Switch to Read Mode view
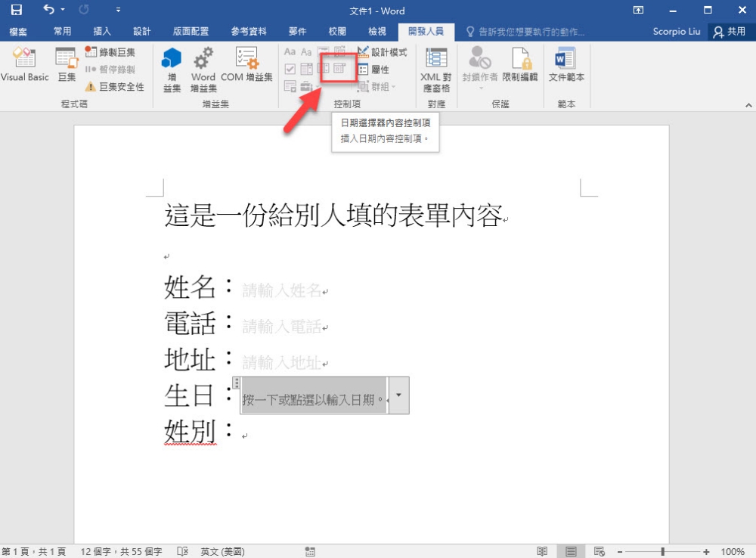Screen dimensions: 756x558 coord(542,551)
